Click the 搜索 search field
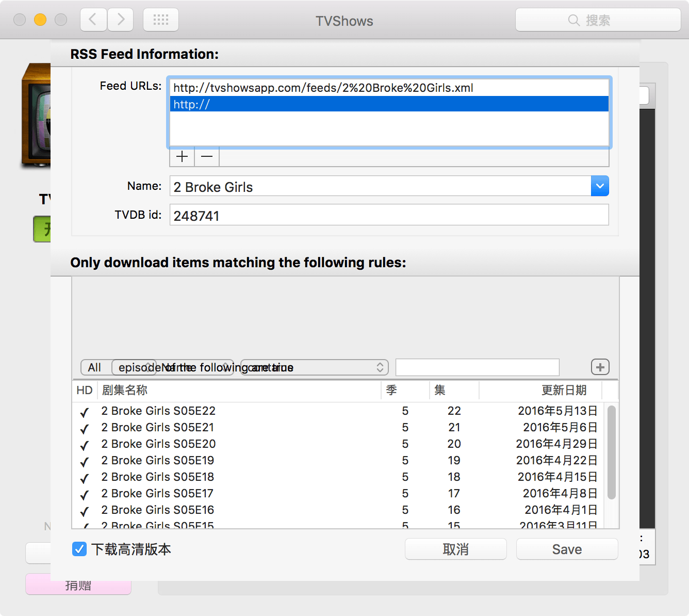The image size is (689, 616). click(x=598, y=20)
